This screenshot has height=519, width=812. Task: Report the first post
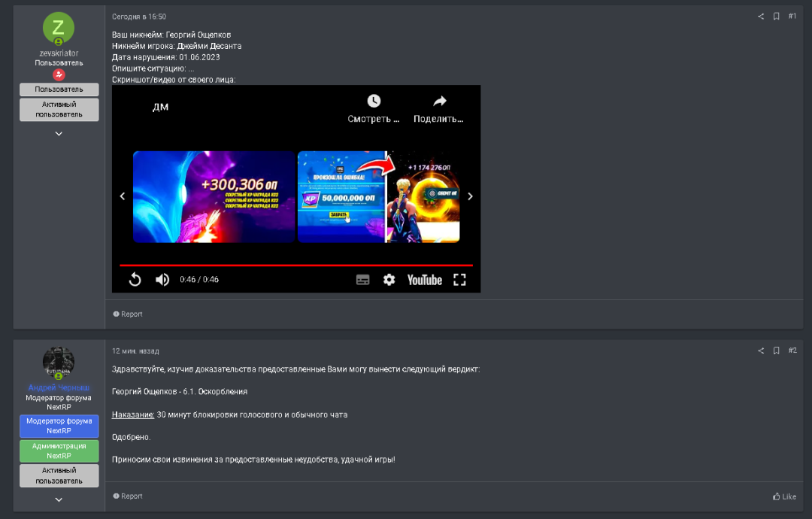coord(128,314)
